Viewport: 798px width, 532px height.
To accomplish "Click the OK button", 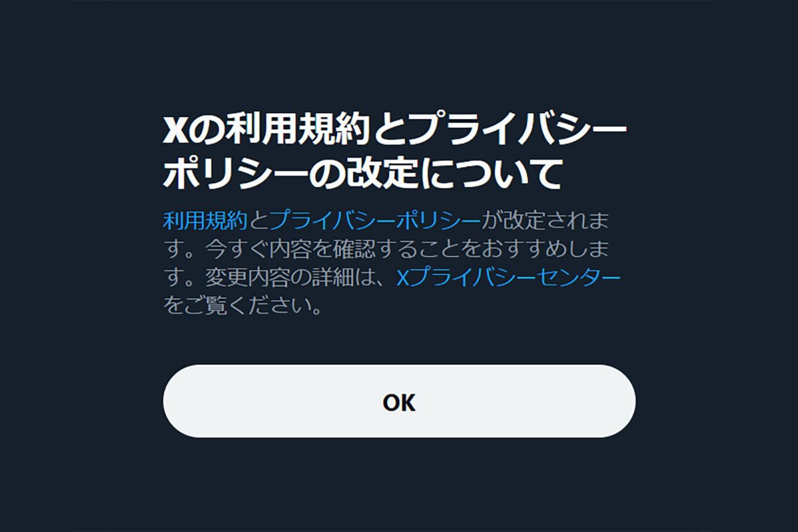I will coord(399,401).
